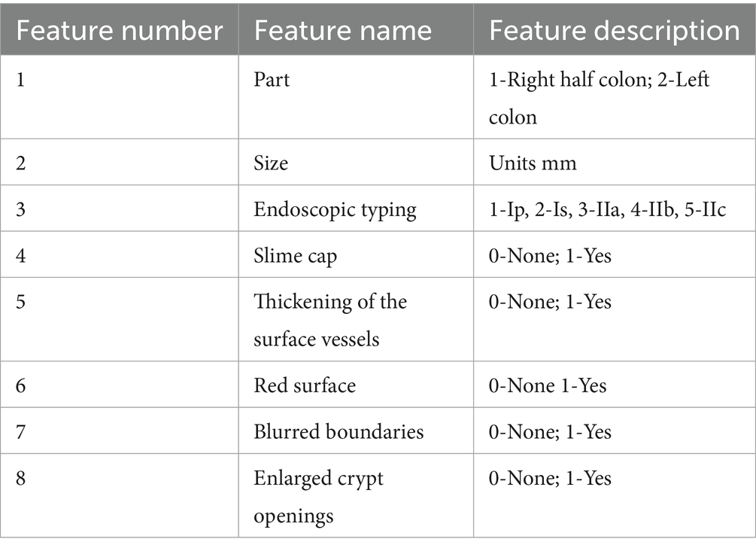The width and height of the screenshot is (756, 551).
Task: Click the Units mm description cell
Action: (x=533, y=163)
